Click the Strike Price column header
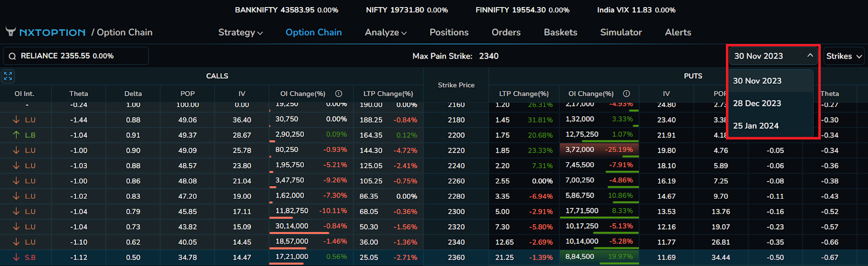This screenshot has height=266, width=868. 456,85
